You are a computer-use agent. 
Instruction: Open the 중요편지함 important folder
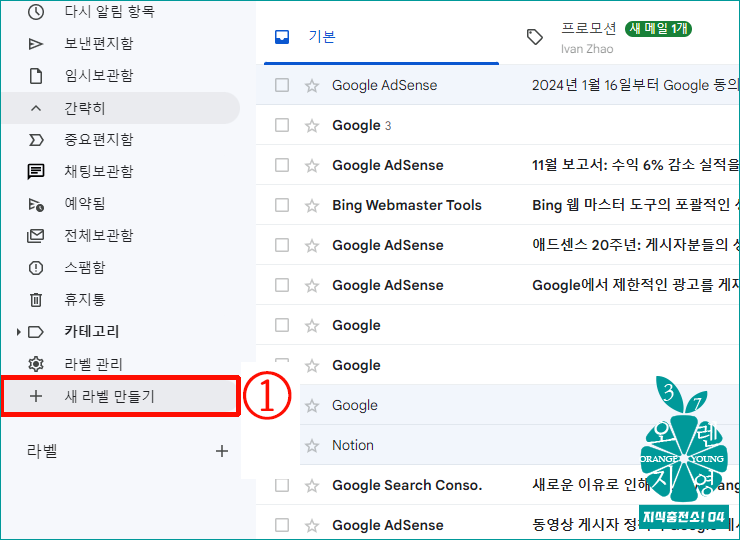point(99,140)
